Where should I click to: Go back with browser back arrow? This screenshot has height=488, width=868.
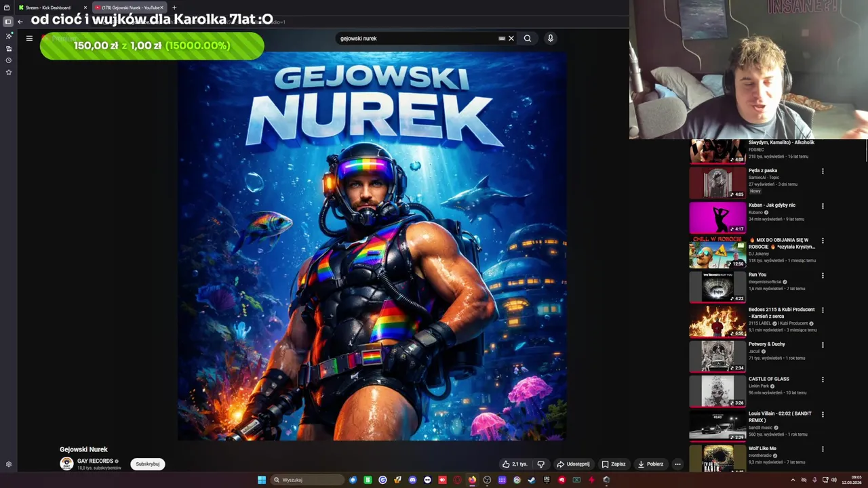(20, 22)
